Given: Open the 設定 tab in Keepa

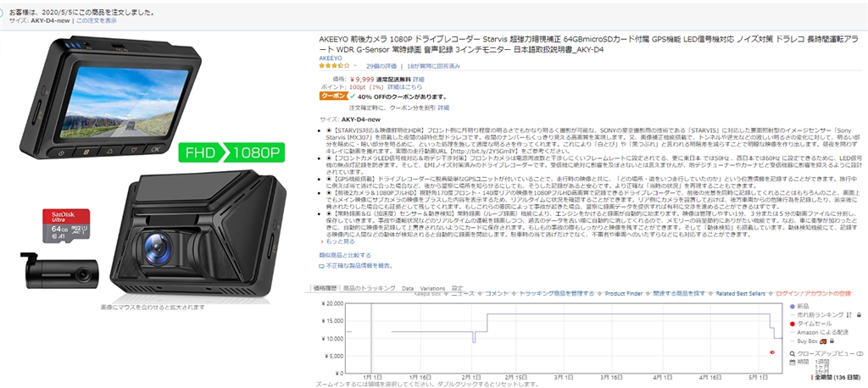Looking at the screenshot, I should (x=457, y=288).
